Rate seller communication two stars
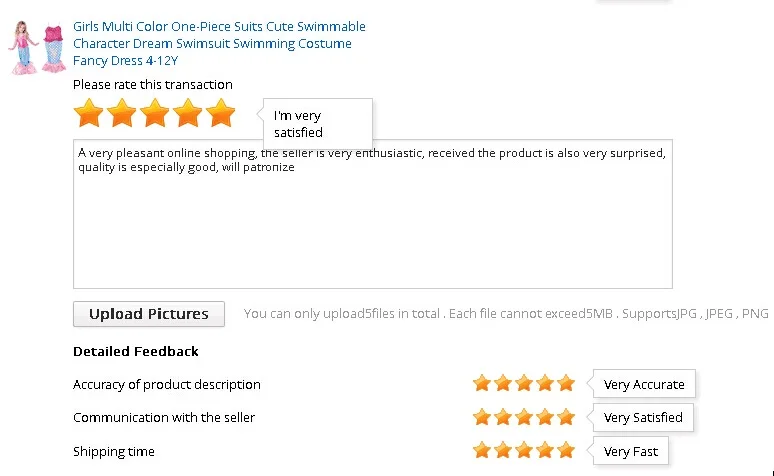774x476 pixels. (x=503, y=417)
